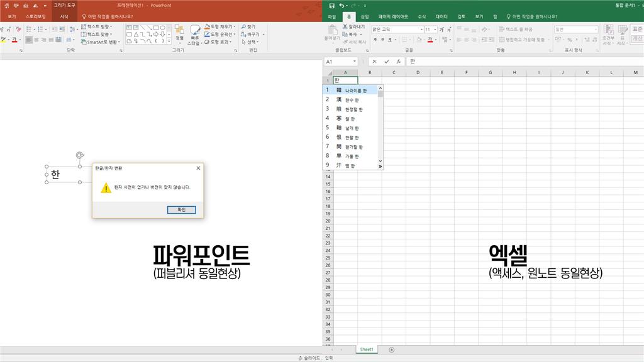Open Excel Formulas (수식) tab

[422, 17]
